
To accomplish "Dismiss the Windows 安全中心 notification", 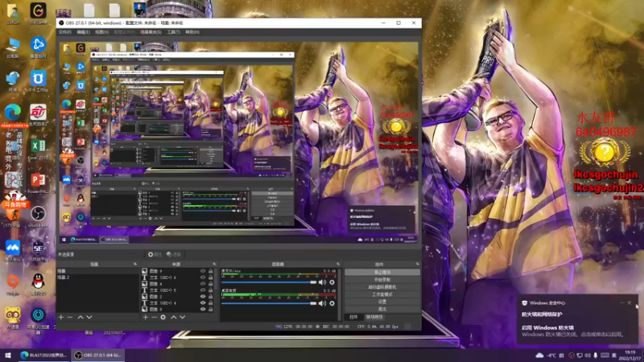I will [630, 303].
